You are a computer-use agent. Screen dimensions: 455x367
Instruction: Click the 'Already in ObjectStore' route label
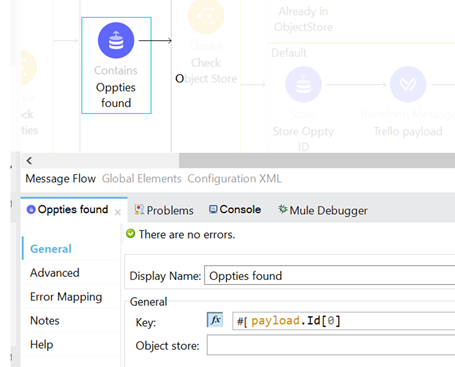pos(303,19)
